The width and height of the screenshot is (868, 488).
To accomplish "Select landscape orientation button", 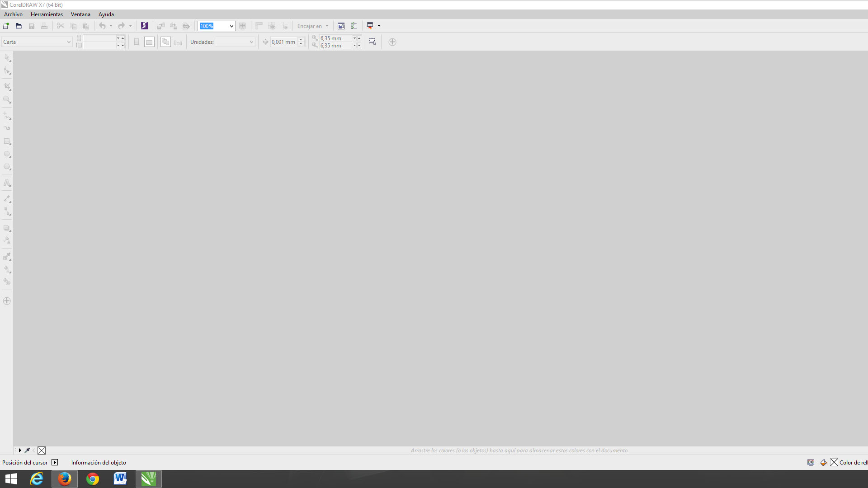I will [149, 42].
